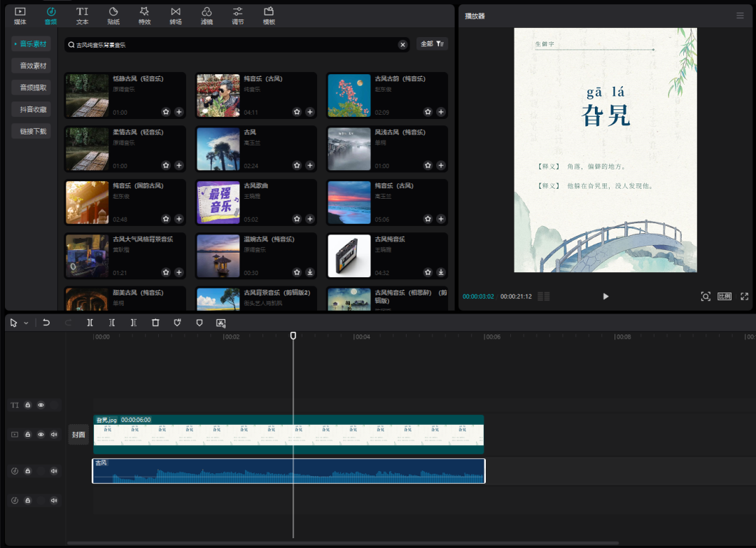Mute the 古风 audio track
Image resolution: width=756 pixels, height=548 pixels.
tap(53, 471)
